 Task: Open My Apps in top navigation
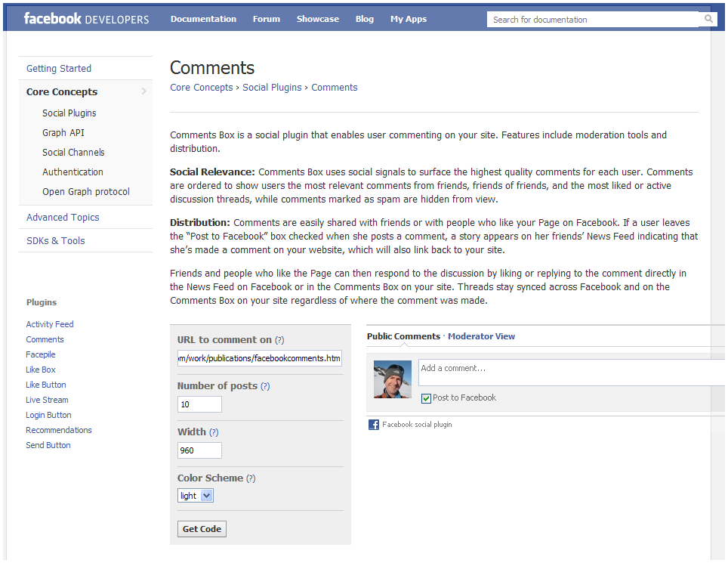pos(409,19)
